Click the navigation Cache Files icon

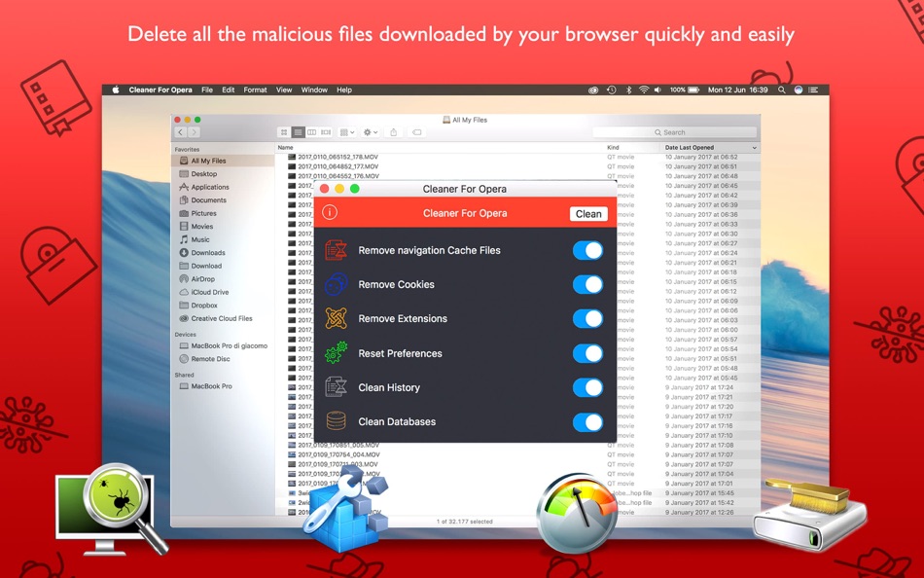coord(336,250)
